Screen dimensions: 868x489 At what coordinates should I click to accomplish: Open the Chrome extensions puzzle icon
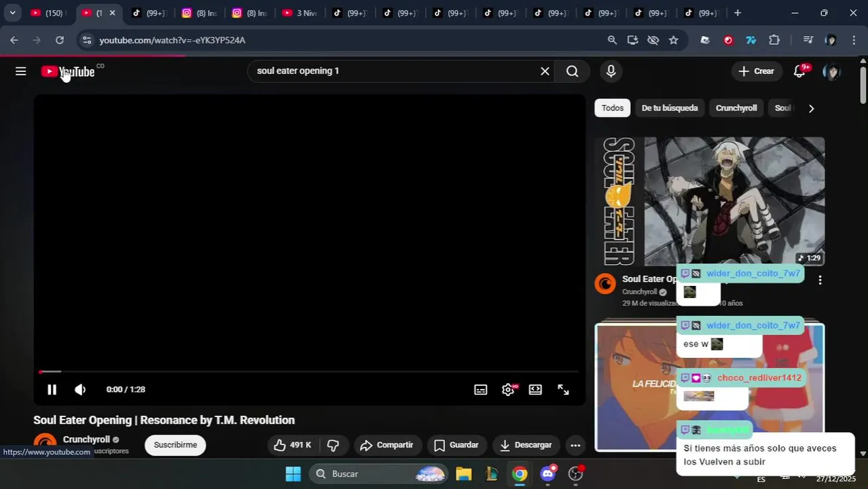click(x=774, y=40)
